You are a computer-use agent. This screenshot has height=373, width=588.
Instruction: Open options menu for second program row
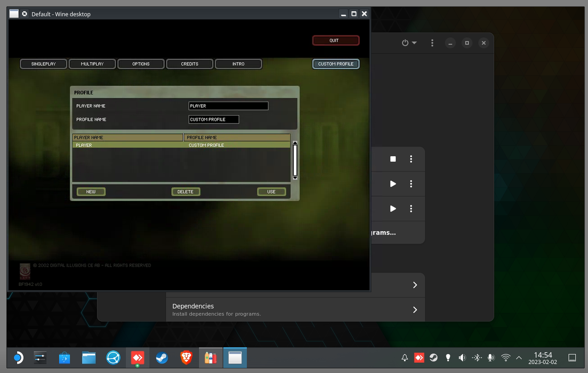point(411,184)
